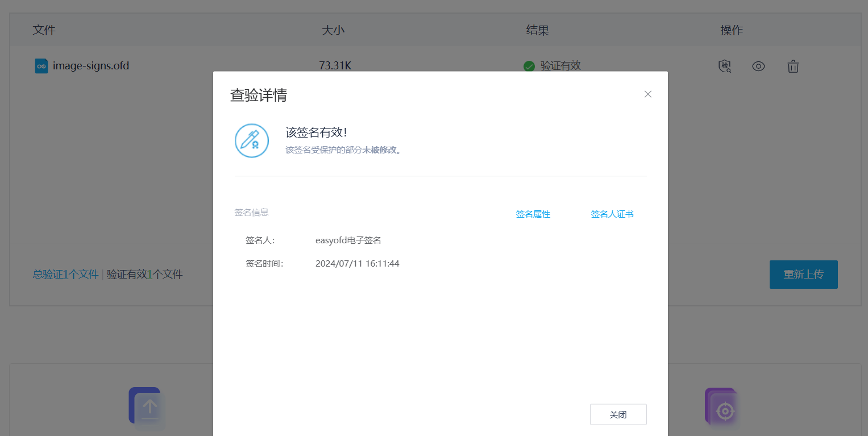Close the 查验详情 dialog with the X icon
The image size is (868, 436).
647,94
